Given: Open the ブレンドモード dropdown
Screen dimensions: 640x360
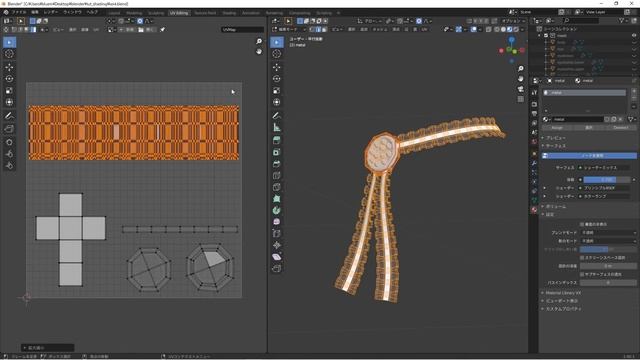Looking at the screenshot, I should pyautogui.click(x=608, y=233).
